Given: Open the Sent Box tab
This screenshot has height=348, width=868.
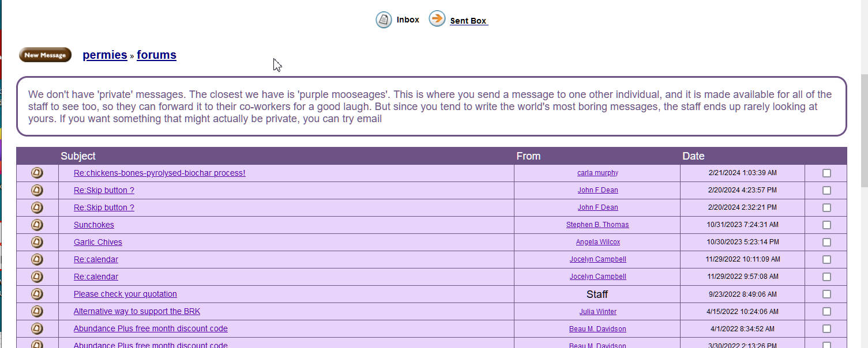Looking at the screenshot, I should click(x=468, y=21).
